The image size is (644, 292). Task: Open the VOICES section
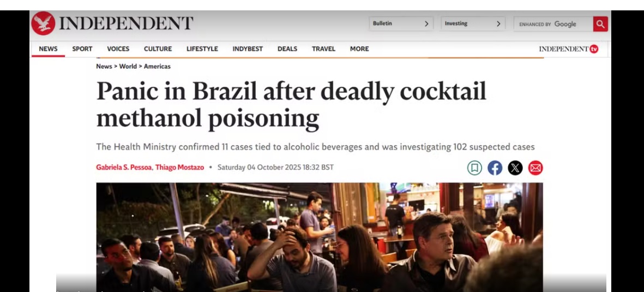click(118, 49)
